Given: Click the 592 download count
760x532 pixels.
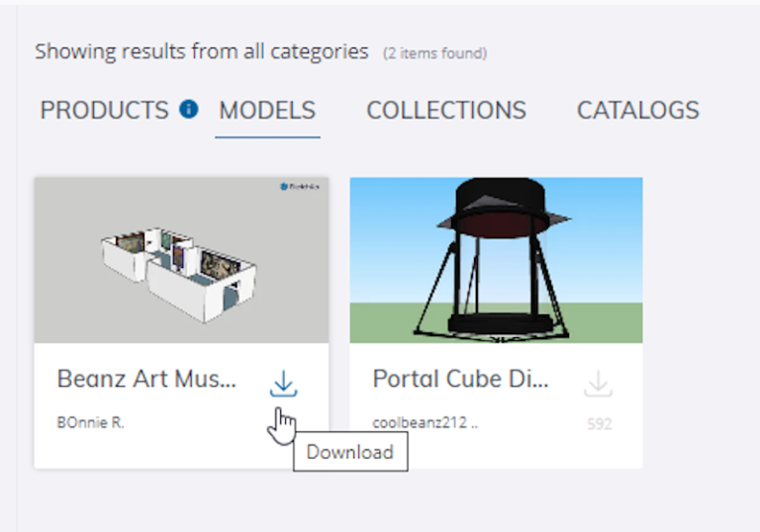Looking at the screenshot, I should [599, 424].
